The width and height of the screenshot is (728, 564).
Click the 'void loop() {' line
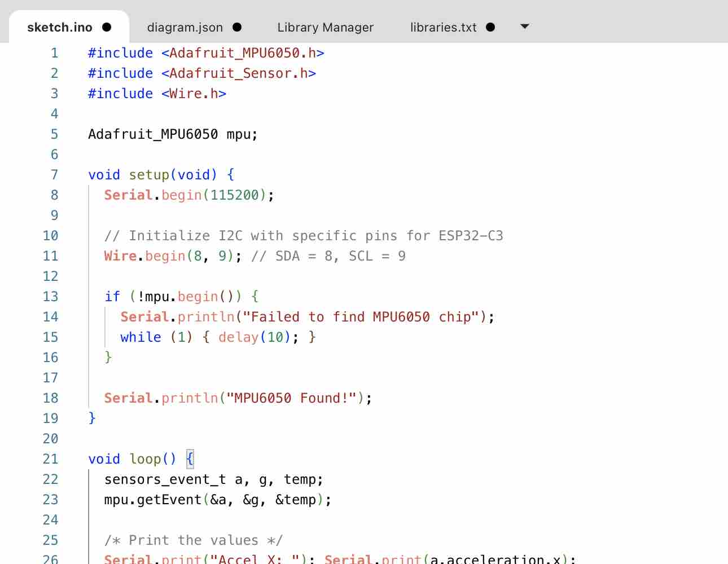(x=141, y=459)
